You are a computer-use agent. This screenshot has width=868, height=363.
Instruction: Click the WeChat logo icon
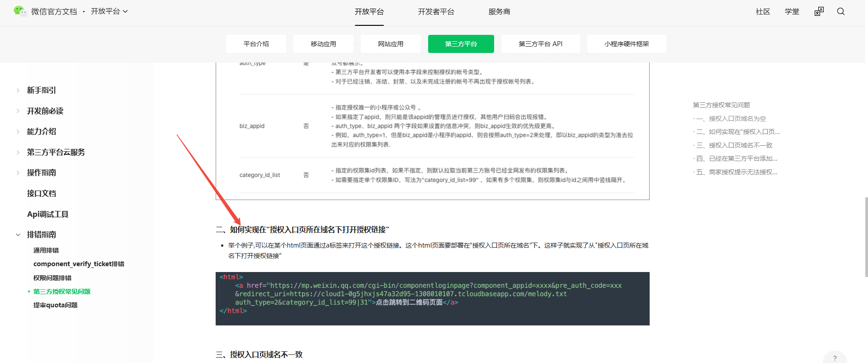(20, 11)
